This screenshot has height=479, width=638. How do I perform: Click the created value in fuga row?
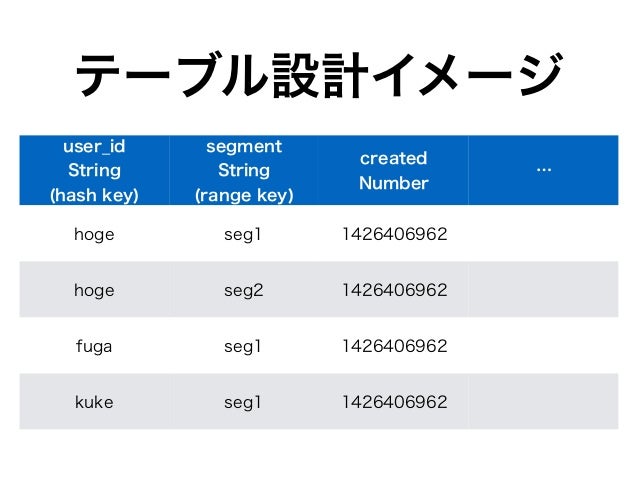click(x=394, y=346)
